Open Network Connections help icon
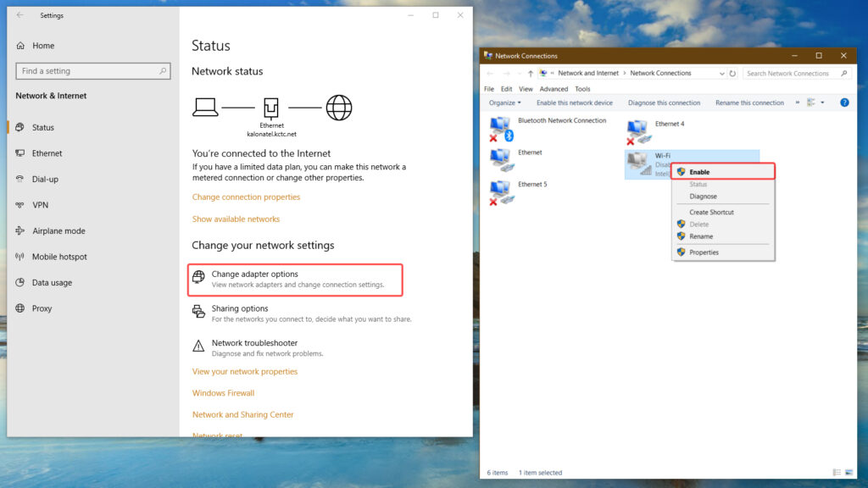The width and height of the screenshot is (868, 488). point(844,103)
